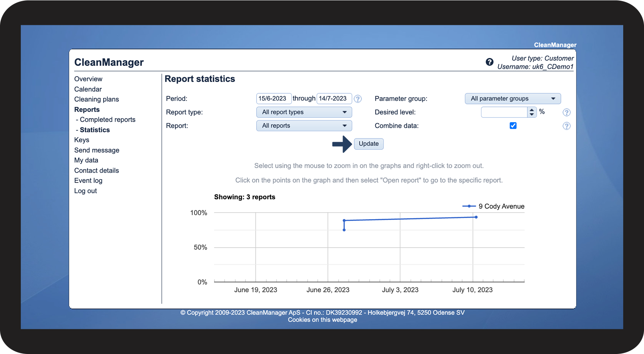
Task: Open the Calendar page
Action: 88,89
